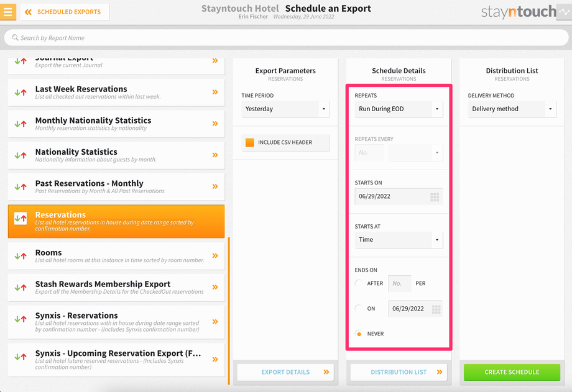The image size is (572, 392).
Task: Click export arrows icon on selected Reservations
Action: (x=21, y=219)
